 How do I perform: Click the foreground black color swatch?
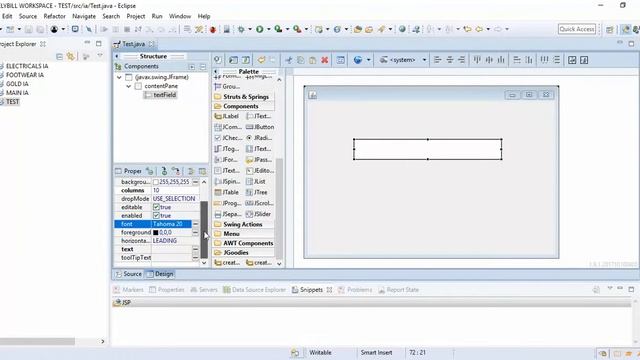coord(156,233)
